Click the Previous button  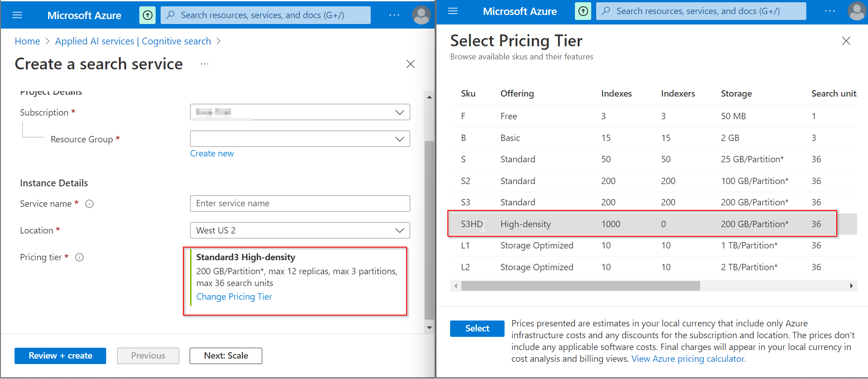tap(148, 356)
